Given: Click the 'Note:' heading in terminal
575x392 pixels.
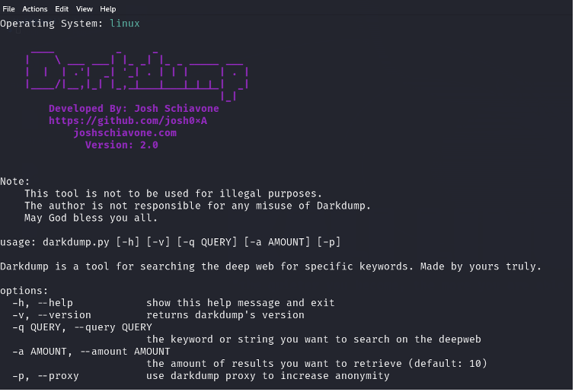Looking at the screenshot, I should [x=15, y=181].
